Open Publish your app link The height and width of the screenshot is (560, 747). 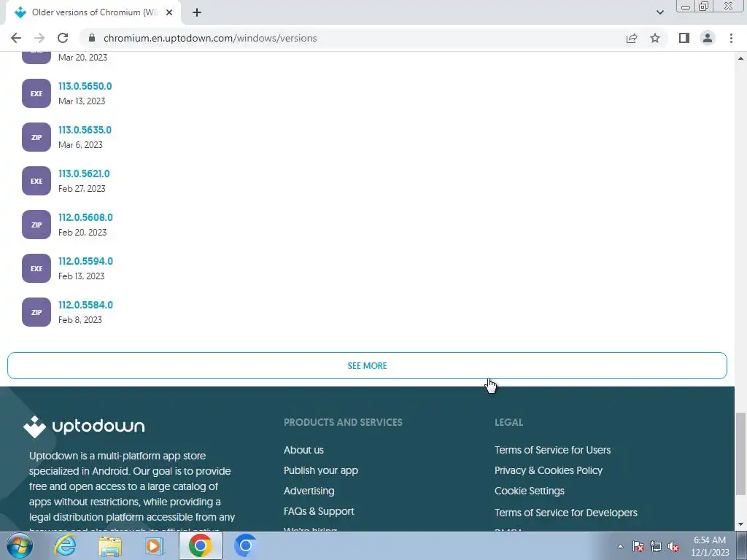(x=321, y=470)
